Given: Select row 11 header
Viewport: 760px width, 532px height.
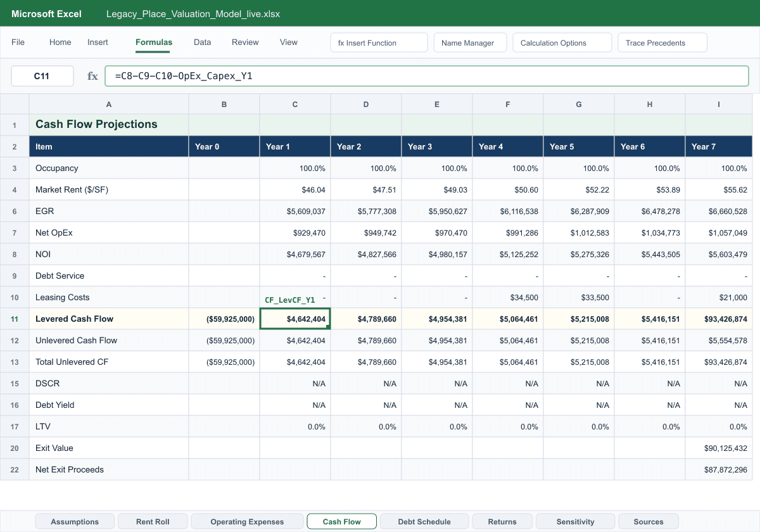Looking at the screenshot, I should point(15,319).
